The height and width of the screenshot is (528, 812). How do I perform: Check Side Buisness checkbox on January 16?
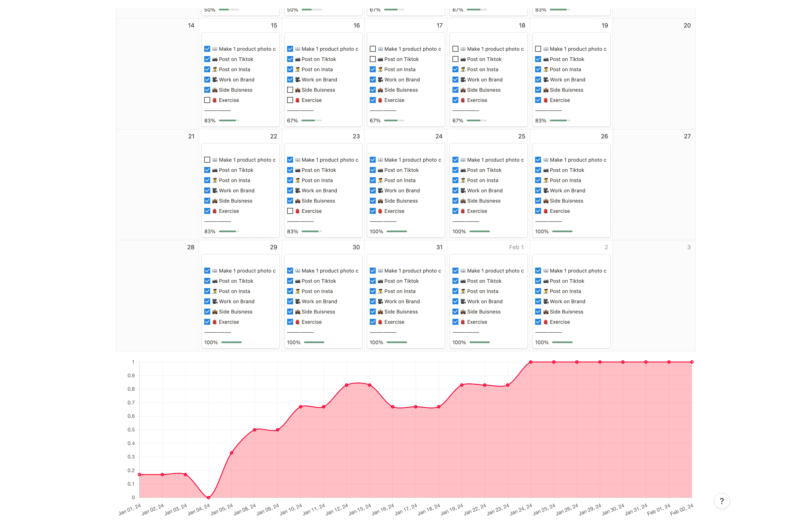(x=290, y=90)
